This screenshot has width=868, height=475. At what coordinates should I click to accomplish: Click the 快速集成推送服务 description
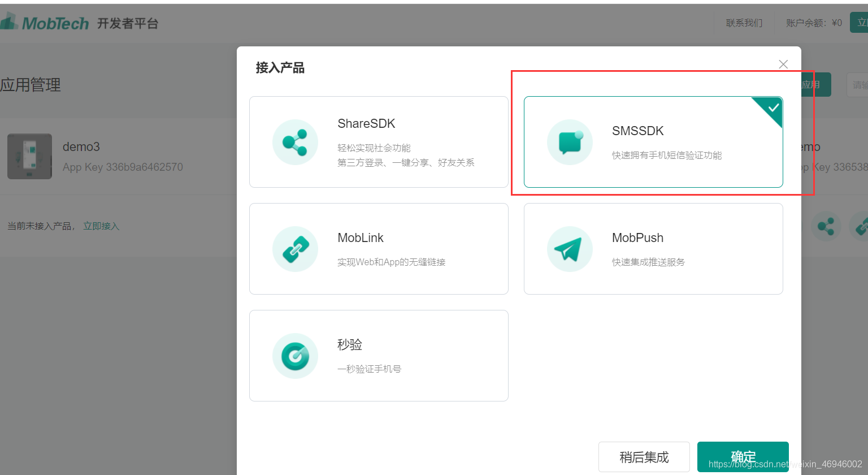click(x=648, y=262)
